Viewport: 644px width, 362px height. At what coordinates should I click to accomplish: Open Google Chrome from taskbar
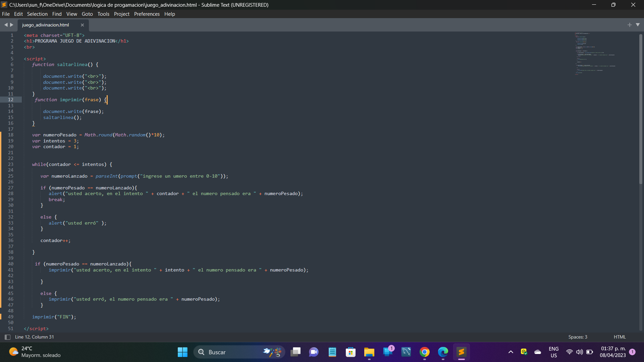point(425,352)
